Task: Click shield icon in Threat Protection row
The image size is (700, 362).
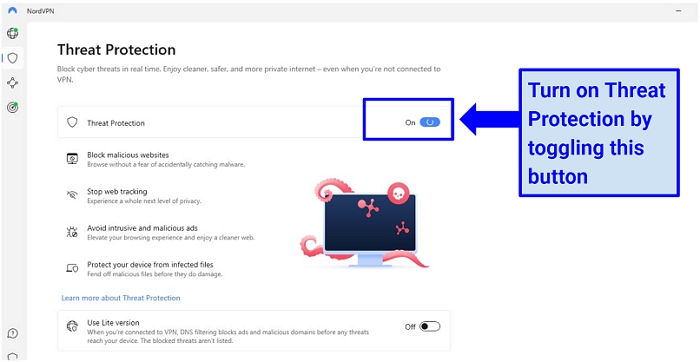Action: pyautogui.click(x=72, y=122)
